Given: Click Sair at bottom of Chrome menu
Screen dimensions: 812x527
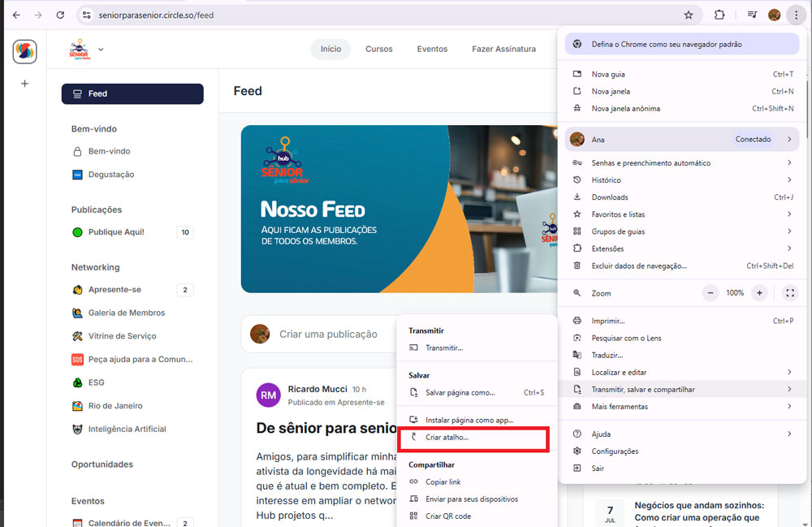Looking at the screenshot, I should point(682,468).
